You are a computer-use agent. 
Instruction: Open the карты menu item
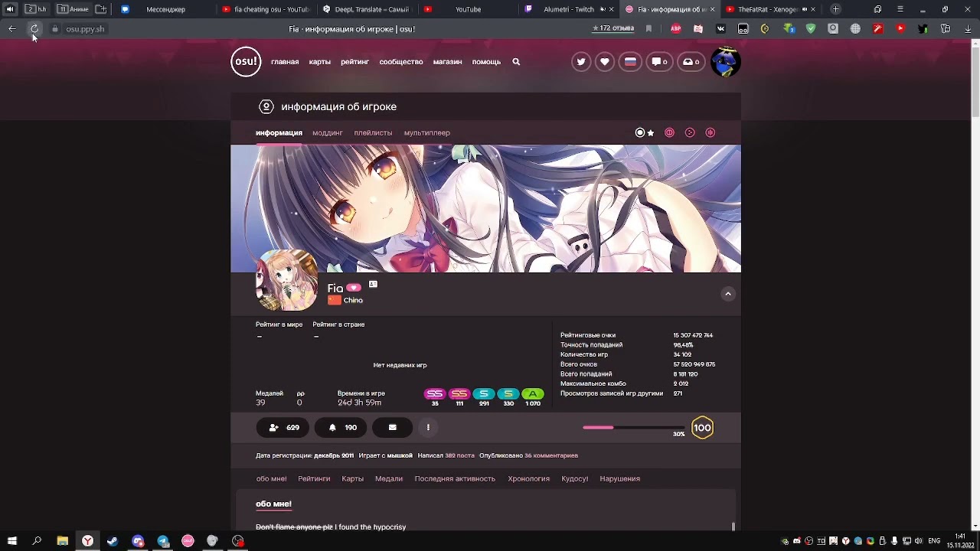320,62
